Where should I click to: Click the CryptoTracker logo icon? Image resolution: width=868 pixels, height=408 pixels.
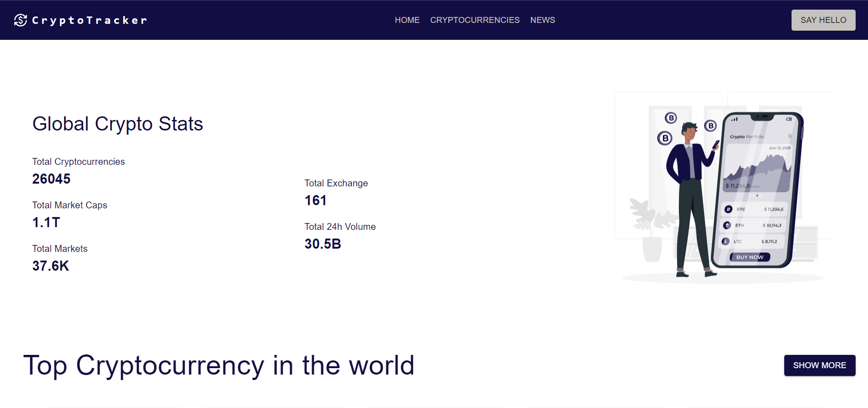pos(21,20)
